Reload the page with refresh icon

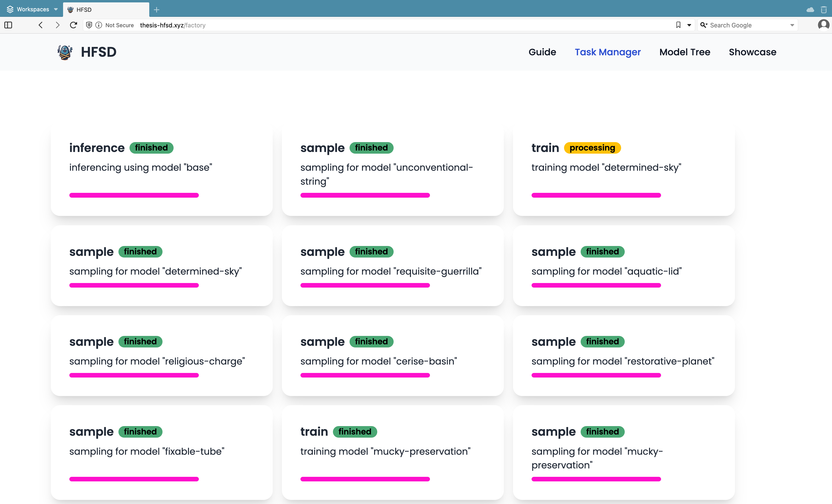point(73,25)
